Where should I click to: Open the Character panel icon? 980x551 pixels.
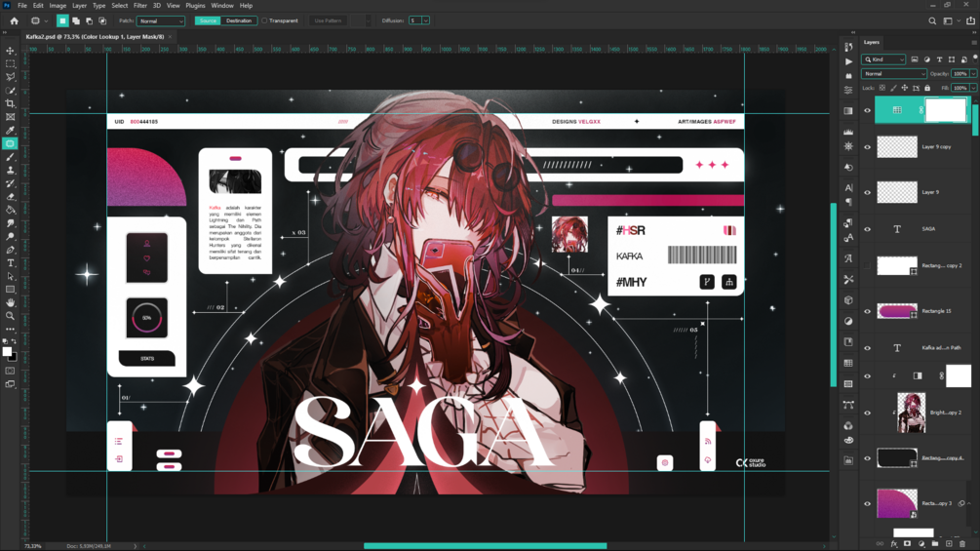[x=848, y=187]
